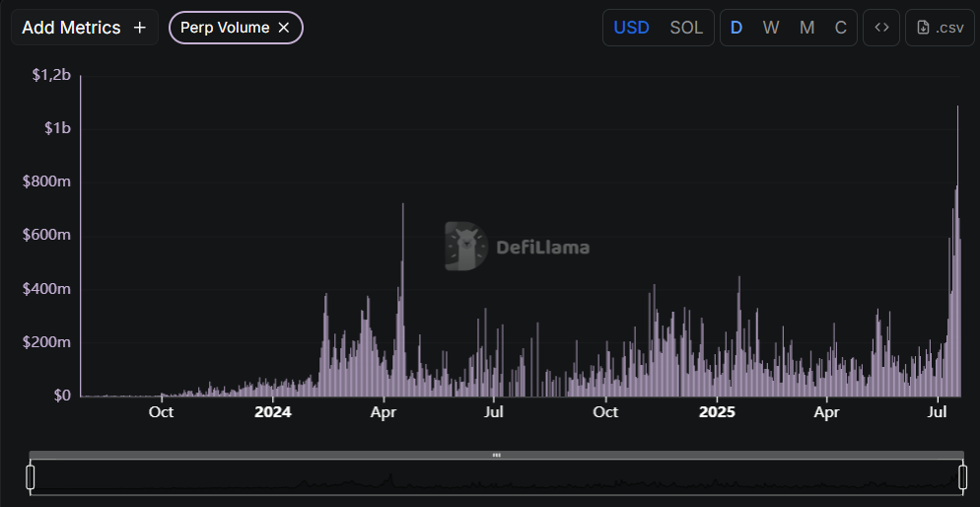980x507 pixels.
Task: Remove Perp Volume metric with X icon
Action: coord(284,28)
